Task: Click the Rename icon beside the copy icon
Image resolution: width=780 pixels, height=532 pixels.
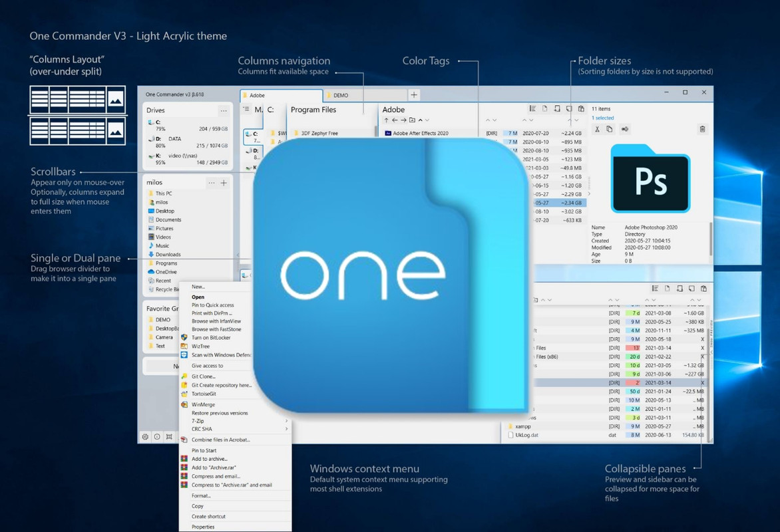Action: click(625, 129)
